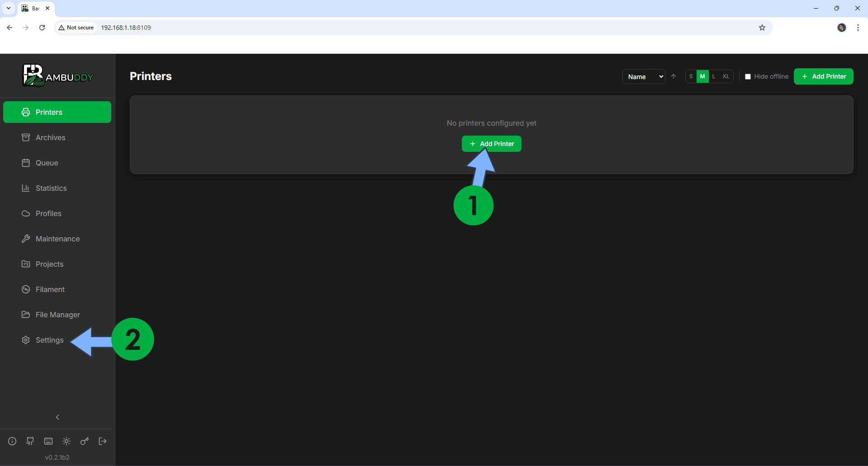The height and width of the screenshot is (466, 868).
Task: Switch card size to XL
Action: pyautogui.click(x=725, y=76)
